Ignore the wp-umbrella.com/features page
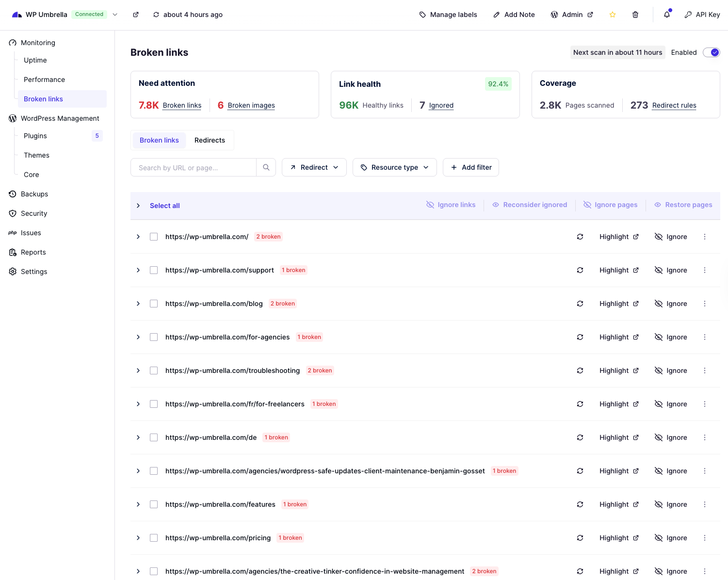This screenshot has width=728, height=580. (x=671, y=504)
